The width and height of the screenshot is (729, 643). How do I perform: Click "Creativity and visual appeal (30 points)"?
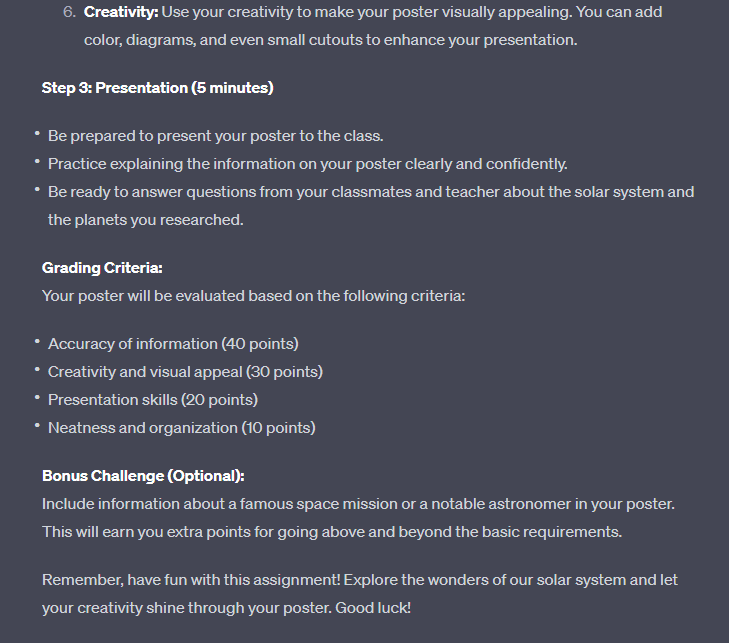tap(185, 372)
